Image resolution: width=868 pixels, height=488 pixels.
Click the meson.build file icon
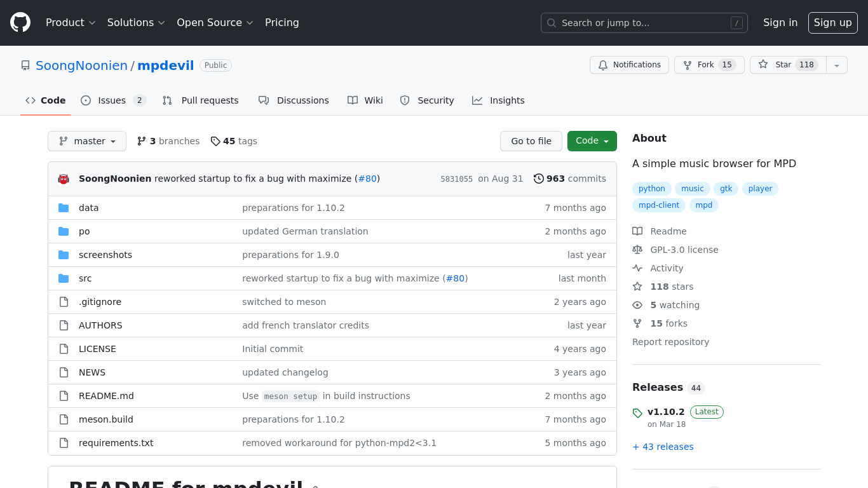pyautogui.click(x=64, y=419)
